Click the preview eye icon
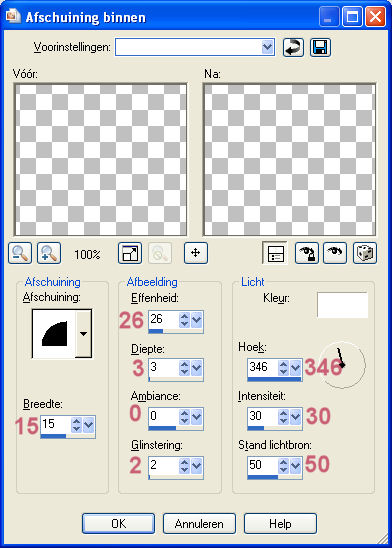This screenshot has height=548, width=392. (x=335, y=253)
